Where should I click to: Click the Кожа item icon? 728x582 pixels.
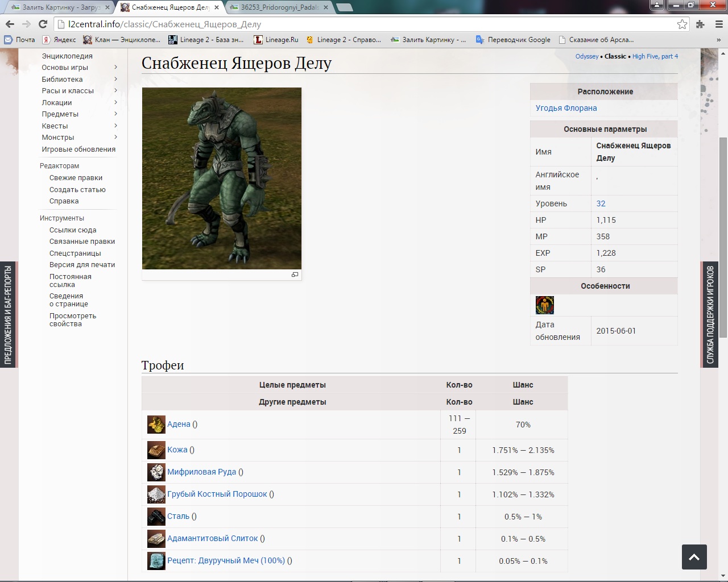tap(156, 450)
